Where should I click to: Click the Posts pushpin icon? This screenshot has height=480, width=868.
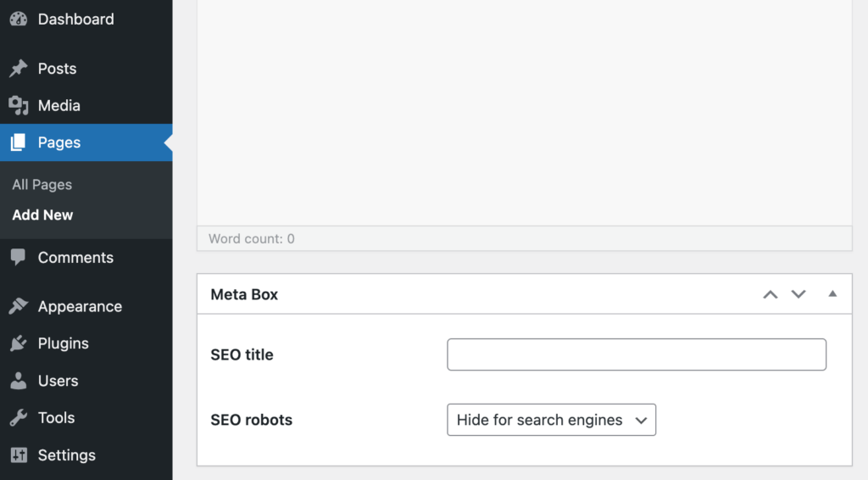[x=18, y=69]
